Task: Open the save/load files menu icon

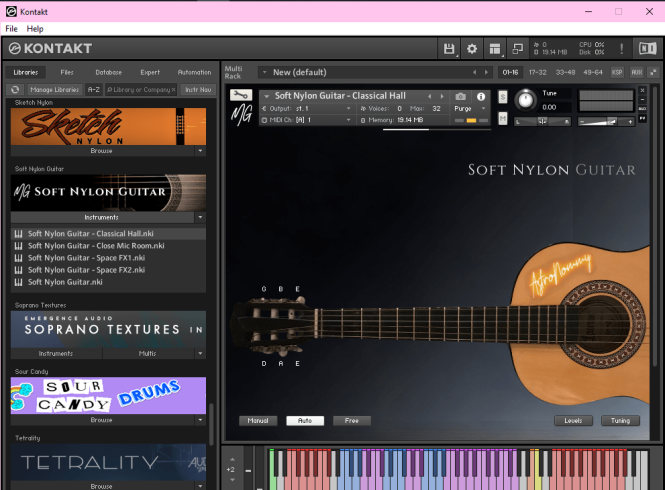Action: 449,49
